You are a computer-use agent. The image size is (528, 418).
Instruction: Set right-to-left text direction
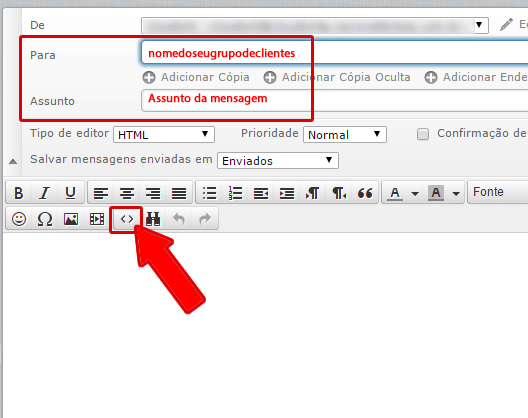click(339, 193)
